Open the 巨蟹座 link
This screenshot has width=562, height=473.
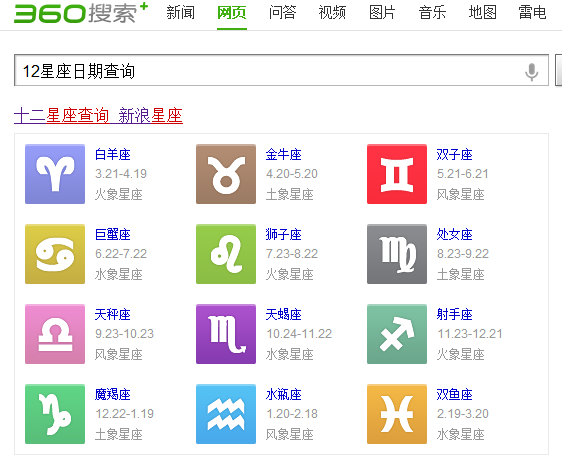[x=113, y=235]
